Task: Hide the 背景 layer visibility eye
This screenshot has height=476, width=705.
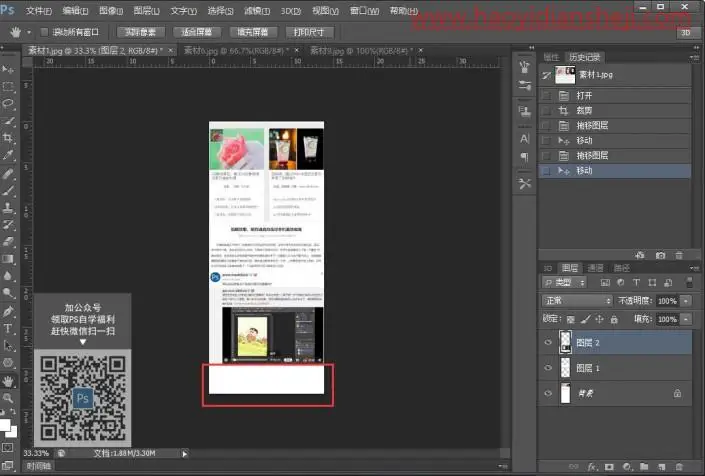Action: (x=548, y=393)
